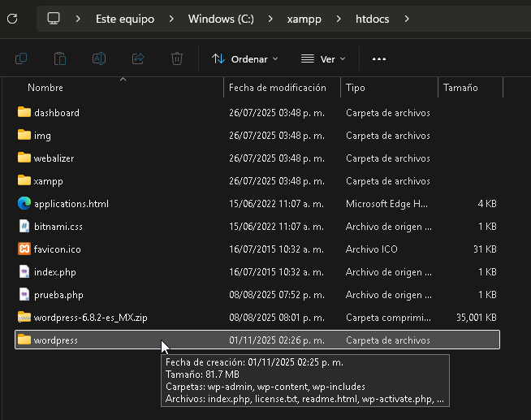Click Carpeta comprimi... type cell
This screenshot has width=531, height=420.
[388, 318]
